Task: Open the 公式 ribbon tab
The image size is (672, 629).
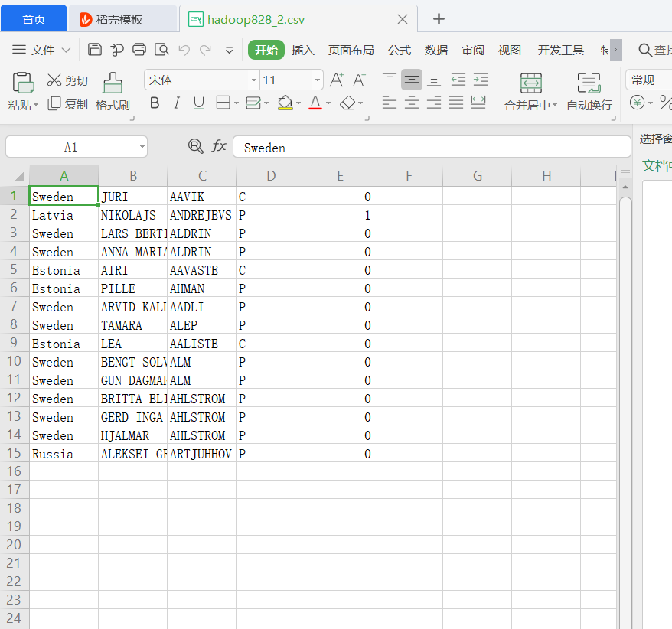Action: point(400,51)
